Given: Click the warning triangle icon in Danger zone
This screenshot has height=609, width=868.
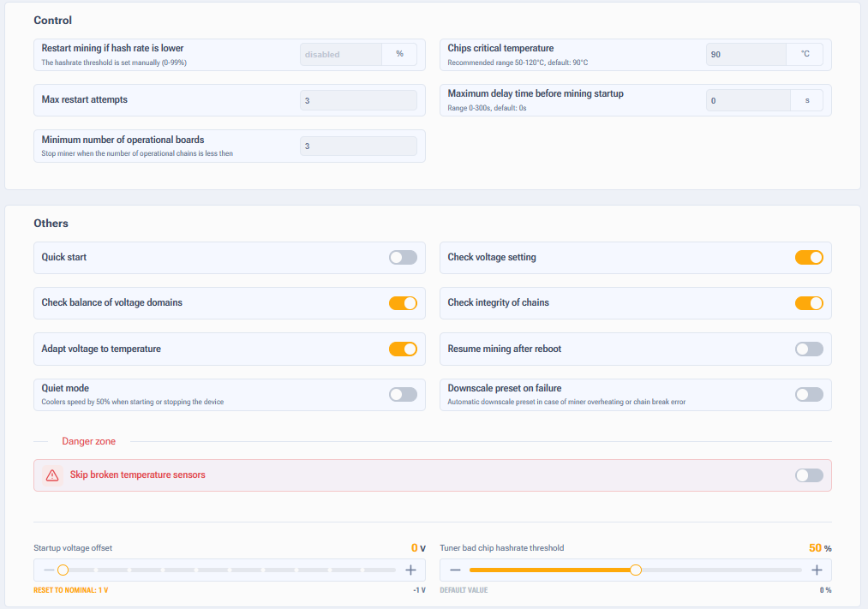Looking at the screenshot, I should (x=52, y=475).
